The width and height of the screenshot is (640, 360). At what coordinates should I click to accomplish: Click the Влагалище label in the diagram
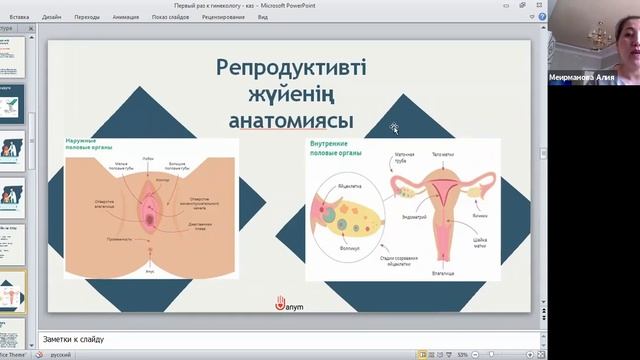click(443, 273)
